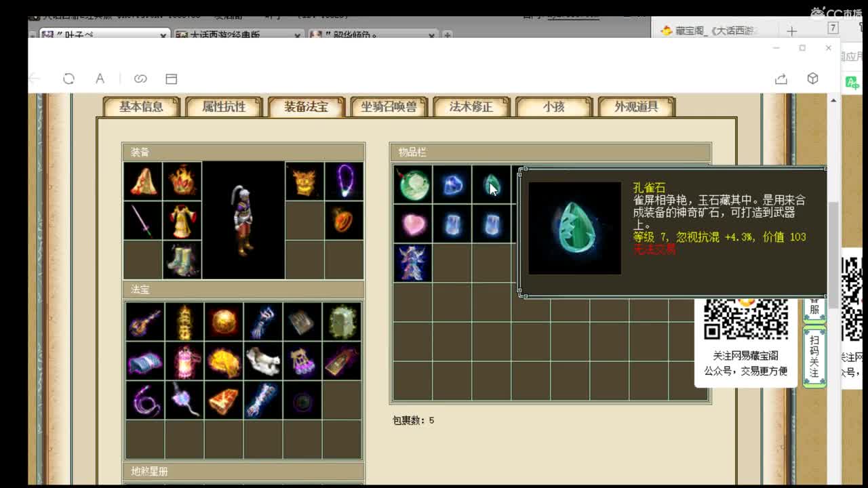Screen dimensions: 868x488
Task: Switch to the 叶子ぺ window tab
Action: click(x=103, y=34)
